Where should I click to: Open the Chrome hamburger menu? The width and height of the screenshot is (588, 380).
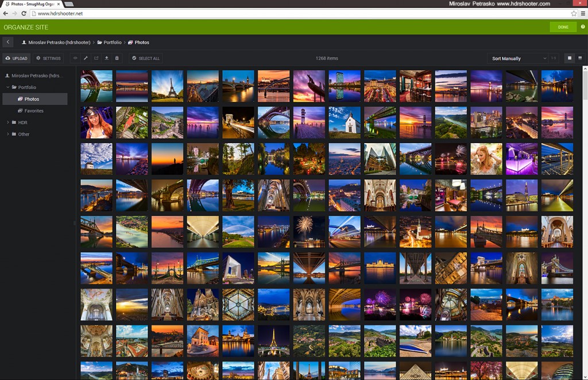582,13
